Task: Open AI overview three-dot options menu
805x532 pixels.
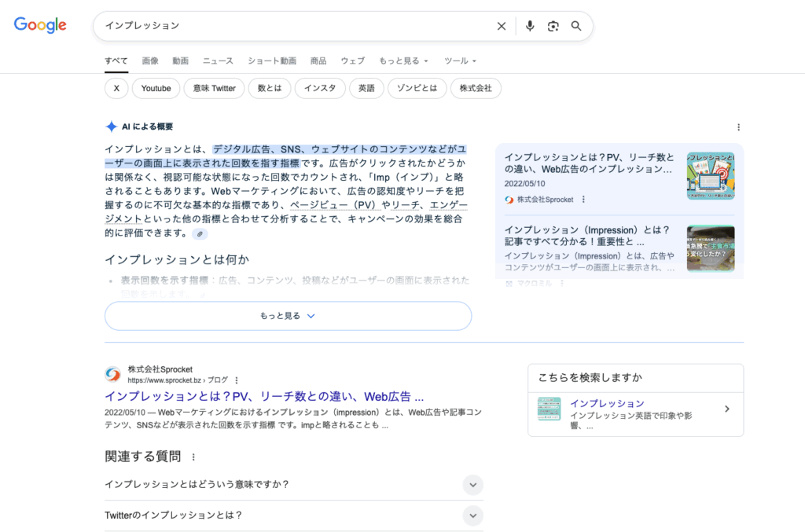Action: [738, 127]
